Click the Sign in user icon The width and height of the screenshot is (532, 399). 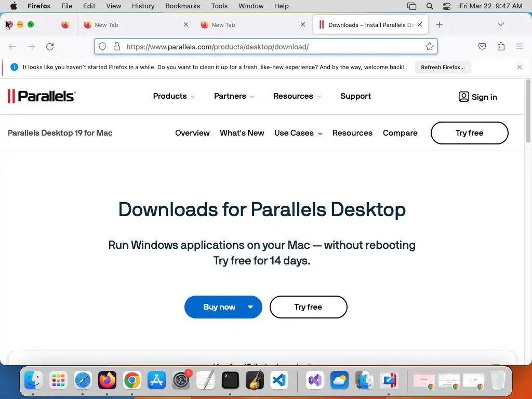464,97
